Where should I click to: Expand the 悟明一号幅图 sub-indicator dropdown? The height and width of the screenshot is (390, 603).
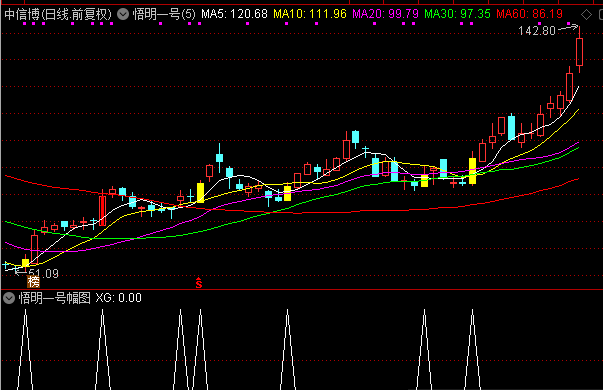(8, 298)
